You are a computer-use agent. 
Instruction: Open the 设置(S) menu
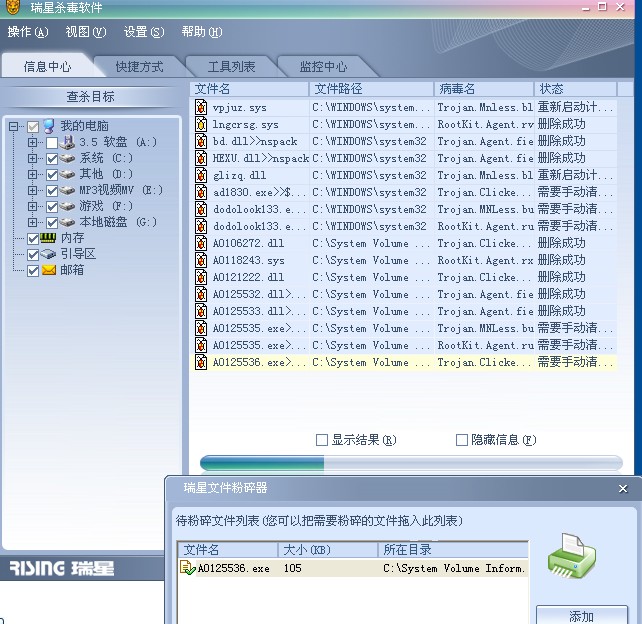pyautogui.click(x=144, y=32)
